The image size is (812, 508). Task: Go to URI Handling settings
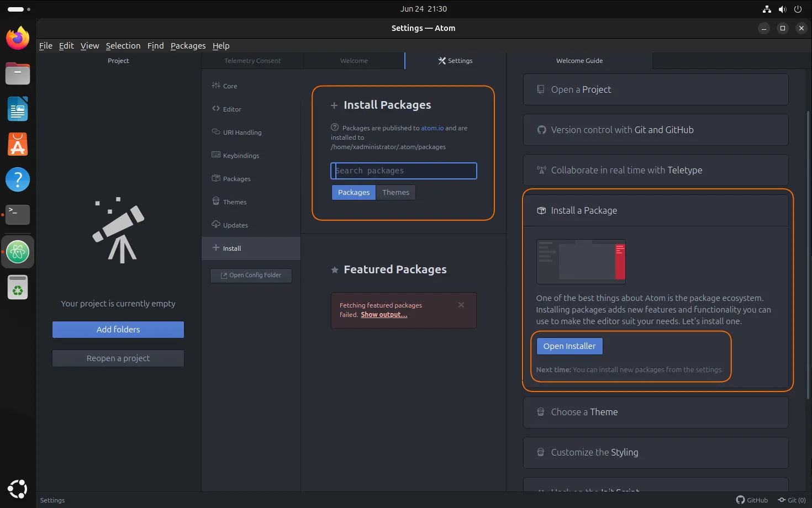pyautogui.click(x=251, y=133)
